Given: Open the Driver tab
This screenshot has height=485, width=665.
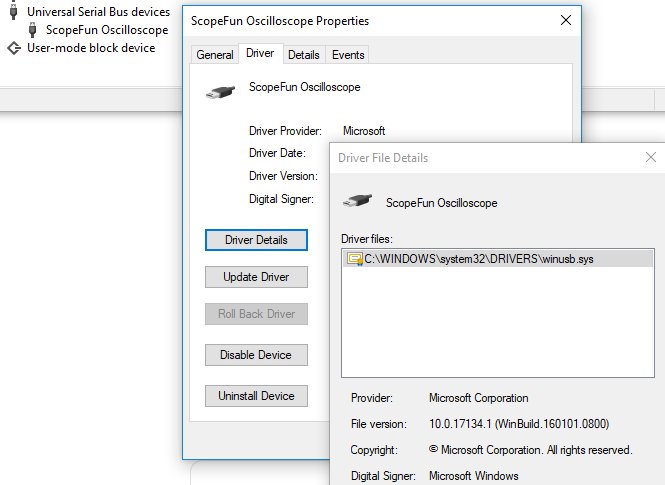Looking at the screenshot, I should (x=260, y=53).
